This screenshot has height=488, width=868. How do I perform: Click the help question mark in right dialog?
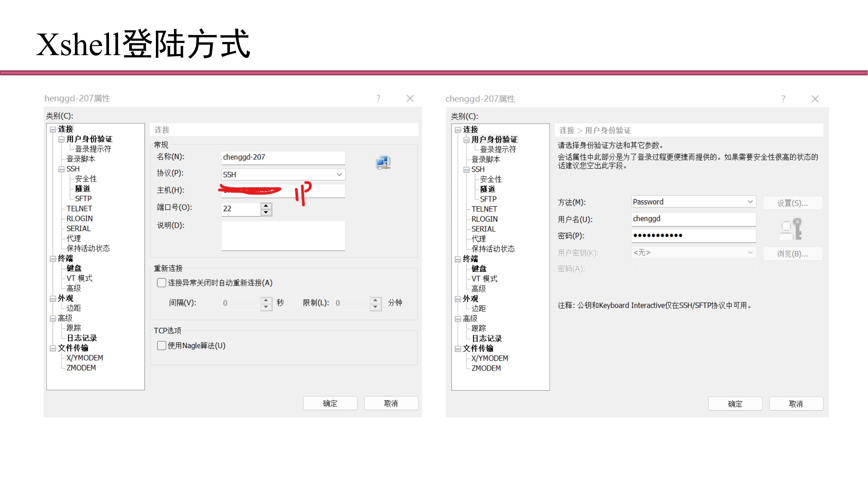783,99
